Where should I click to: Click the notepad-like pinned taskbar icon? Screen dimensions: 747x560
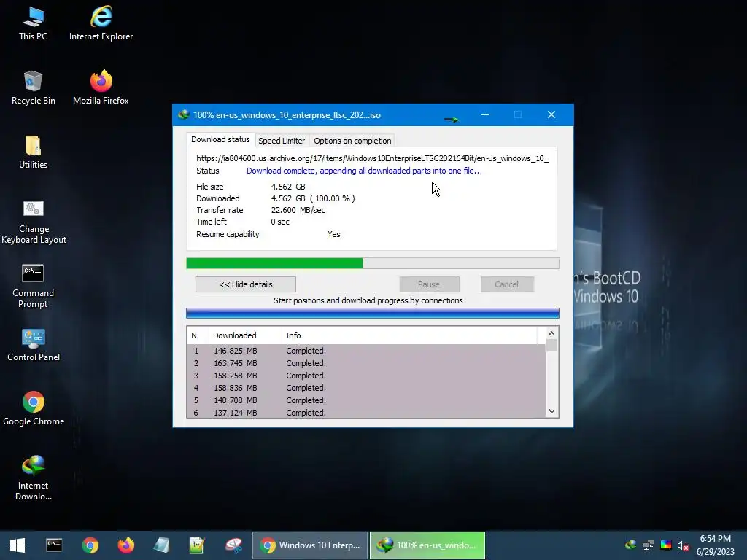(161, 545)
